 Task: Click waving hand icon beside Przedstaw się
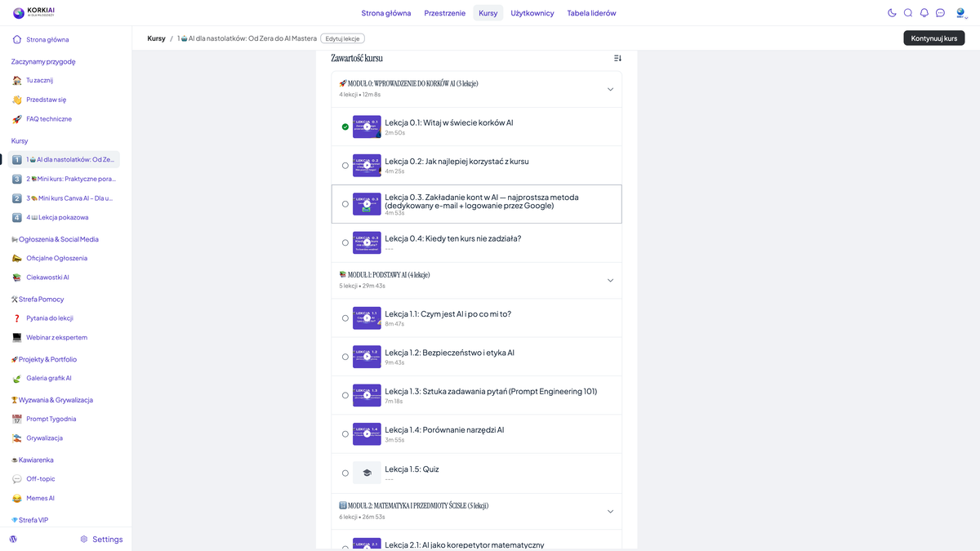(17, 100)
